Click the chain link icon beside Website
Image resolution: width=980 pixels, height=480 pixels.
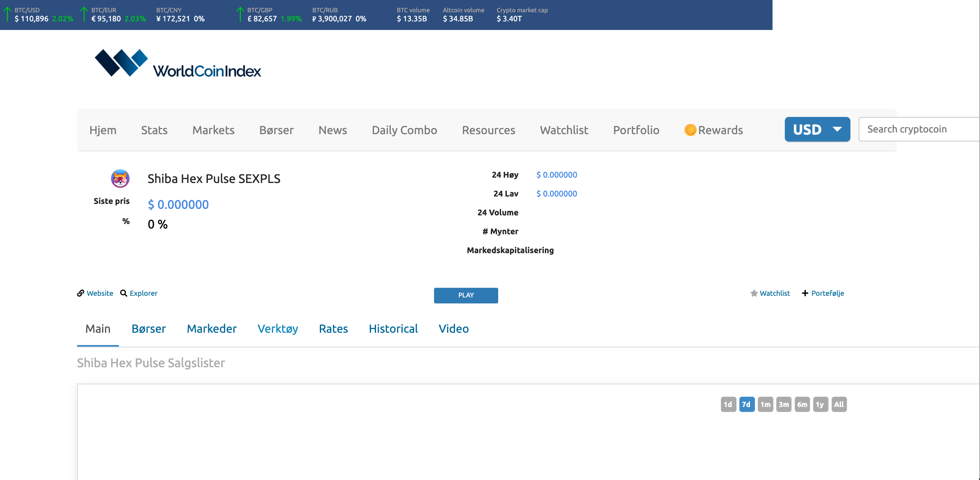pyautogui.click(x=81, y=293)
